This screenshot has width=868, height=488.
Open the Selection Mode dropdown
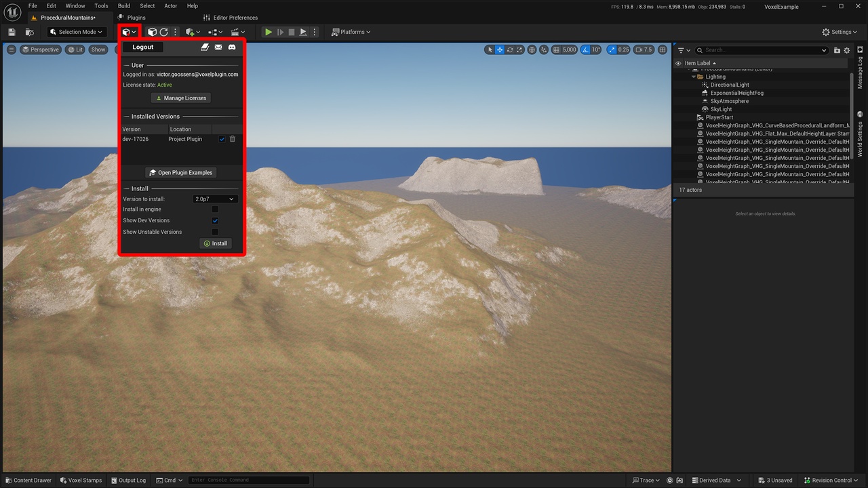pyautogui.click(x=77, y=32)
